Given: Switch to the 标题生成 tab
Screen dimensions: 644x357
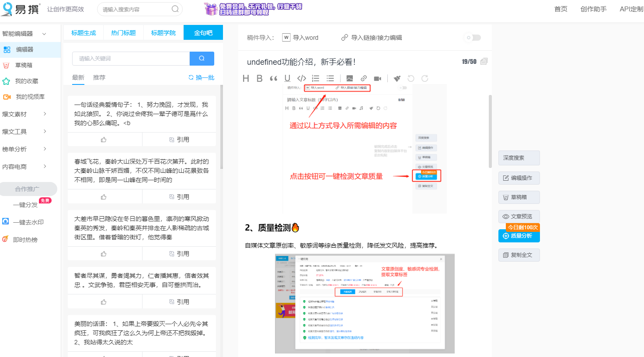Looking at the screenshot, I should pyautogui.click(x=84, y=33).
